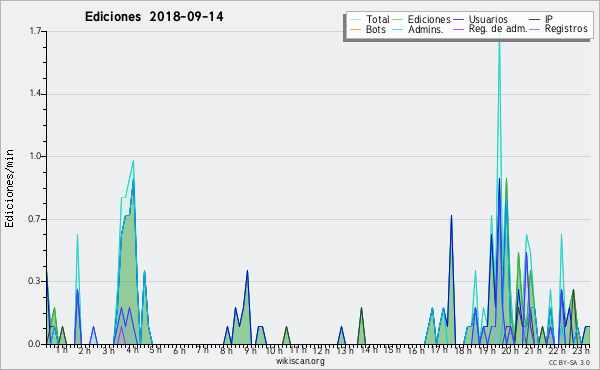
Task: Click the "8 h" x-axis tick label
Action: 226,350
